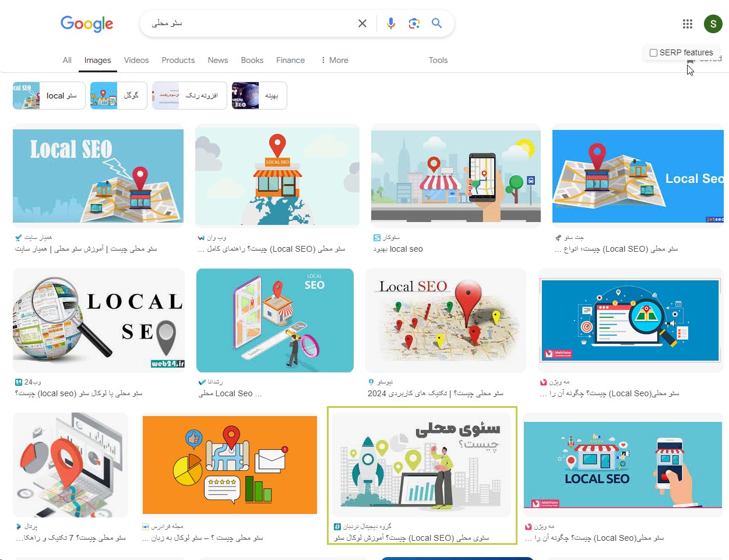Screen dimensions: 729x560
Task: Click the 'همیار سایت' source label
Action: 38,238
